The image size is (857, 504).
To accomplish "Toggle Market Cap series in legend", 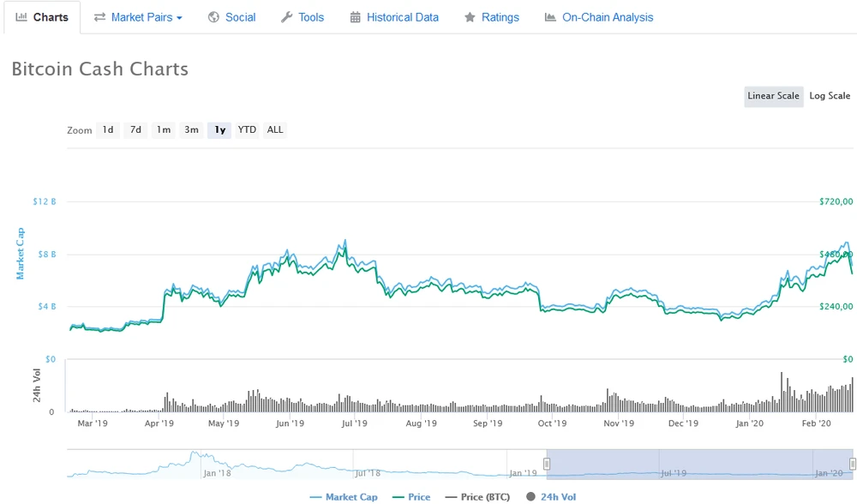I will pyautogui.click(x=344, y=497).
